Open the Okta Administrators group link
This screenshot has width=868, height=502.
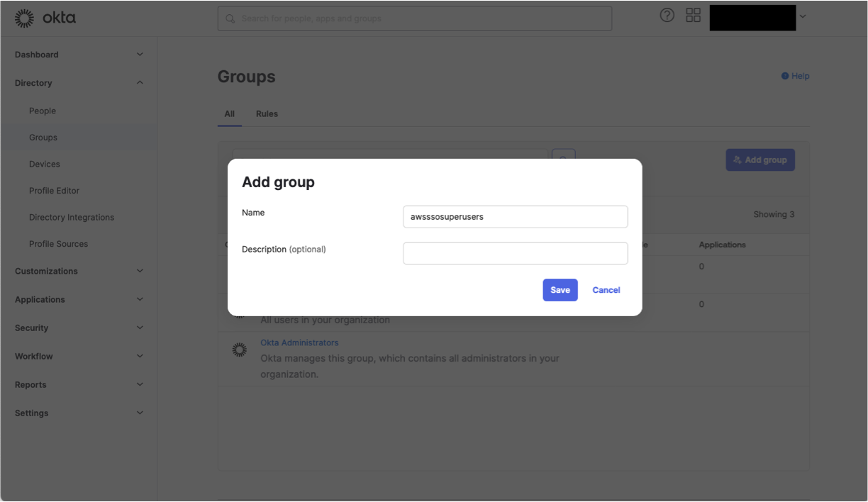pos(299,342)
